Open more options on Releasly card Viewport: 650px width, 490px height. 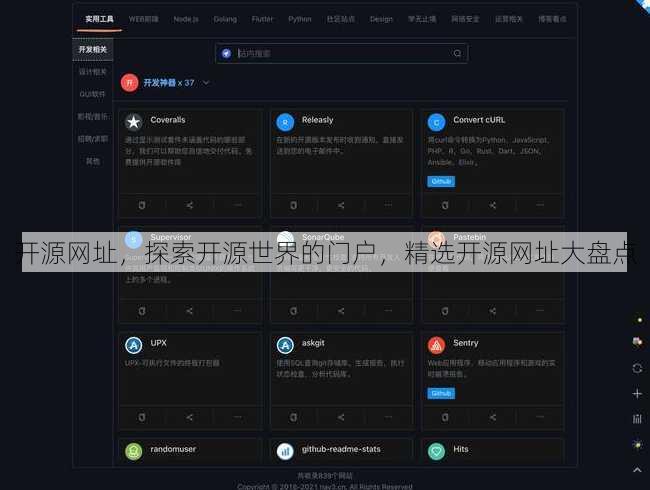[x=388, y=205]
